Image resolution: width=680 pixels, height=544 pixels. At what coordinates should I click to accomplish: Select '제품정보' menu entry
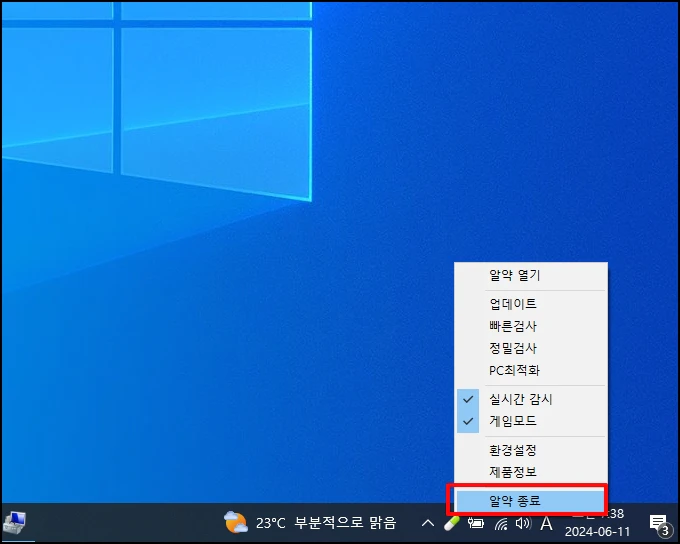point(530,472)
